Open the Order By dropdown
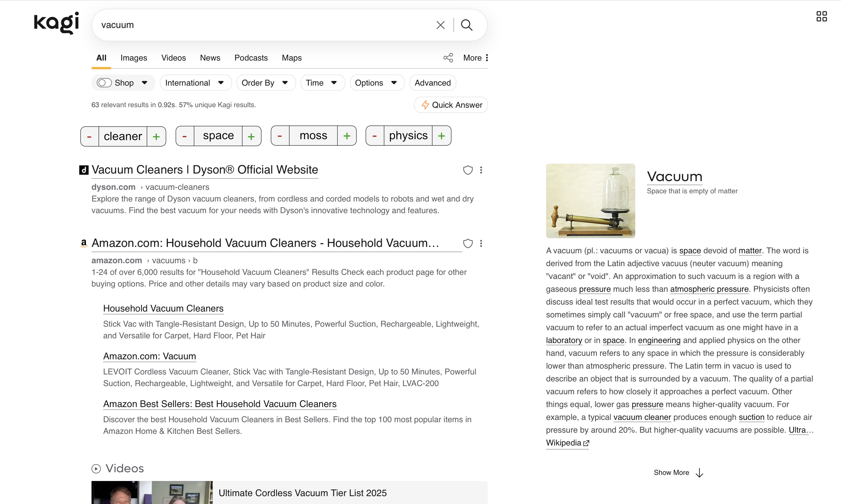The height and width of the screenshot is (504, 841). point(266,83)
